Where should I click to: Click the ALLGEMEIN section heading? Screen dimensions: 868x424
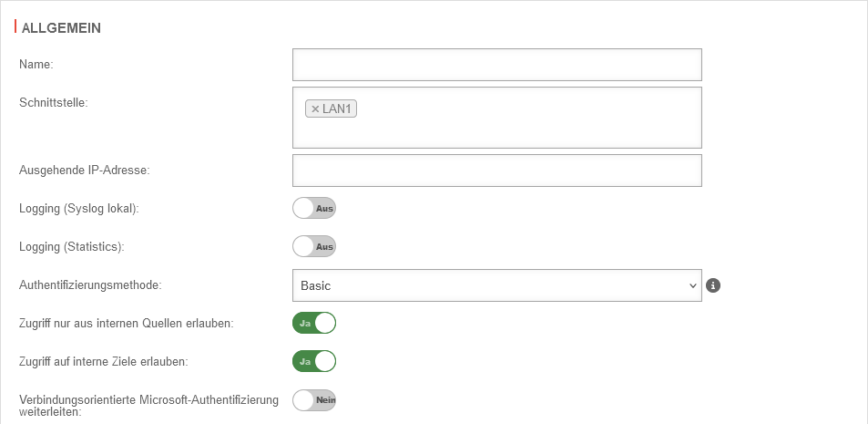coord(60,28)
